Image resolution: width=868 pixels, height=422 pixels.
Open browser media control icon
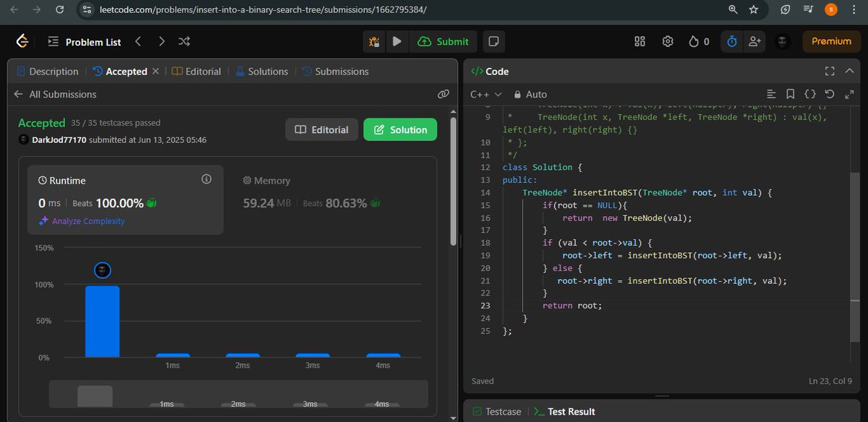(x=808, y=10)
